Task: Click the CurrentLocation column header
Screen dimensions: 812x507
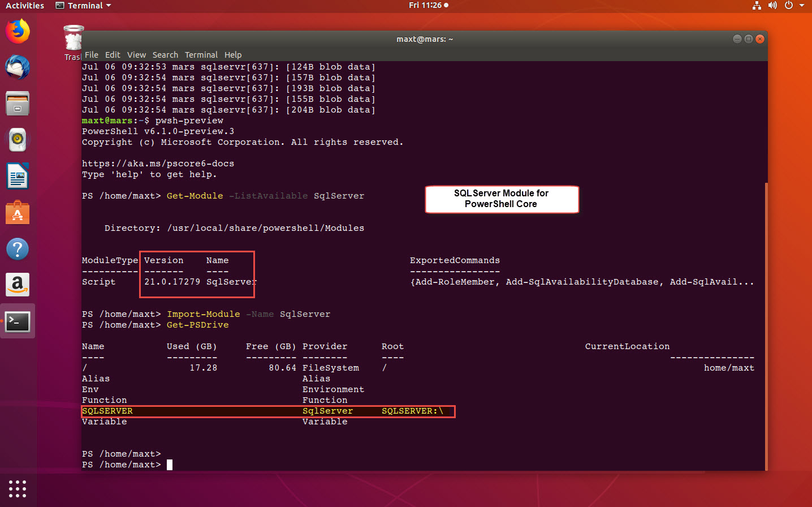Action: pos(627,346)
